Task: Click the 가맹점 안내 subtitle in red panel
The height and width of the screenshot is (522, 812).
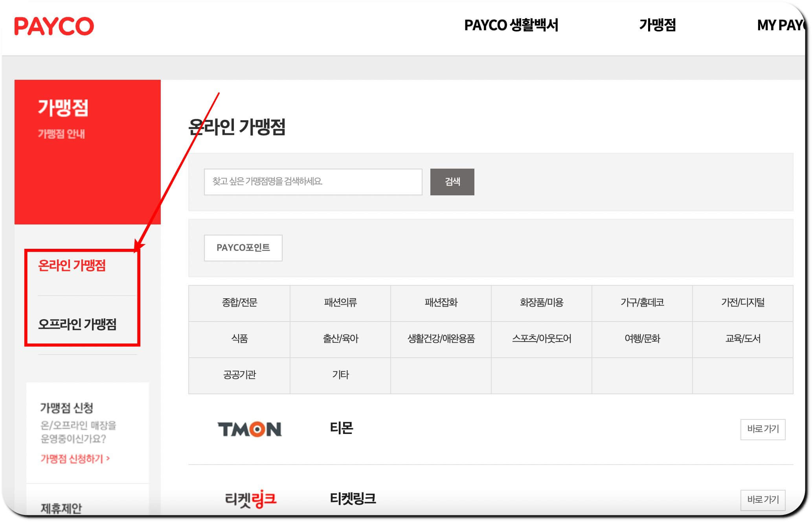Action: tap(61, 134)
